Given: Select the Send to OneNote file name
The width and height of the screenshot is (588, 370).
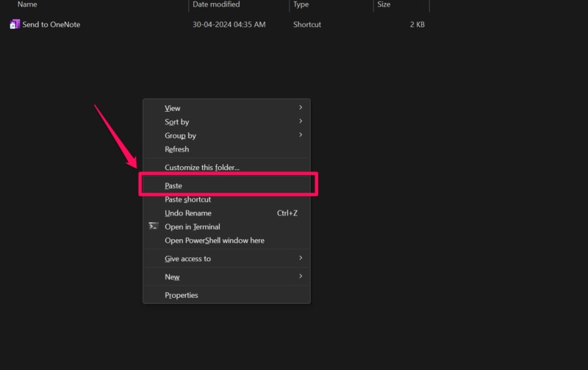Looking at the screenshot, I should point(51,24).
